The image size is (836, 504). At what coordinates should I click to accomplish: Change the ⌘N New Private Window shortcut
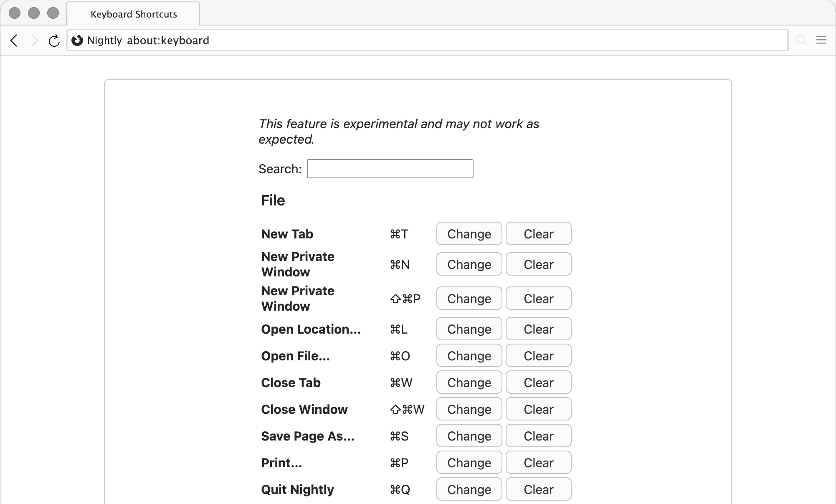[469, 264]
